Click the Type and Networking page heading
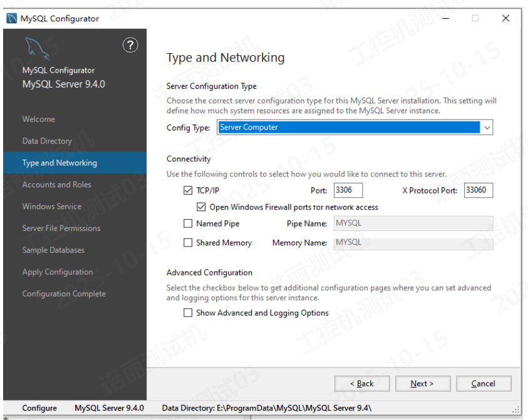 coord(225,58)
